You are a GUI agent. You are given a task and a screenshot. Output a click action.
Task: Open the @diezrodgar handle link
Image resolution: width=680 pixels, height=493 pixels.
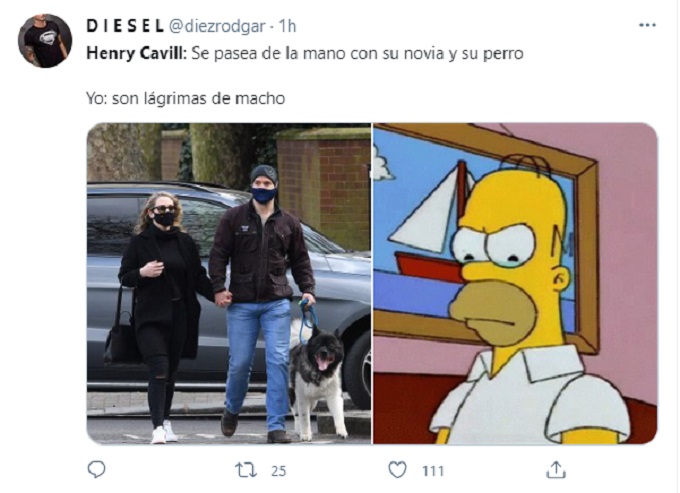click(216, 26)
